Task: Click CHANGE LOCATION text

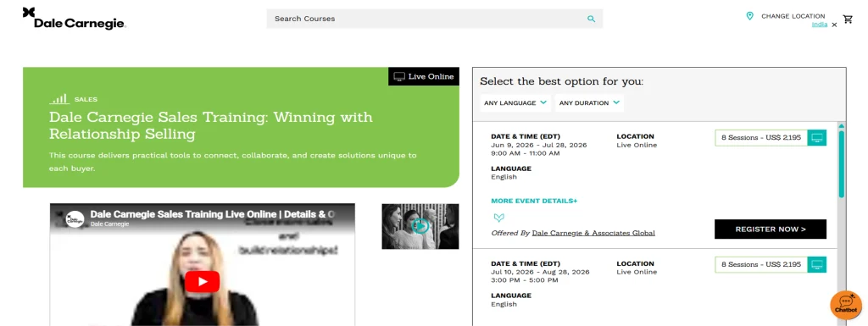Action: (x=793, y=16)
